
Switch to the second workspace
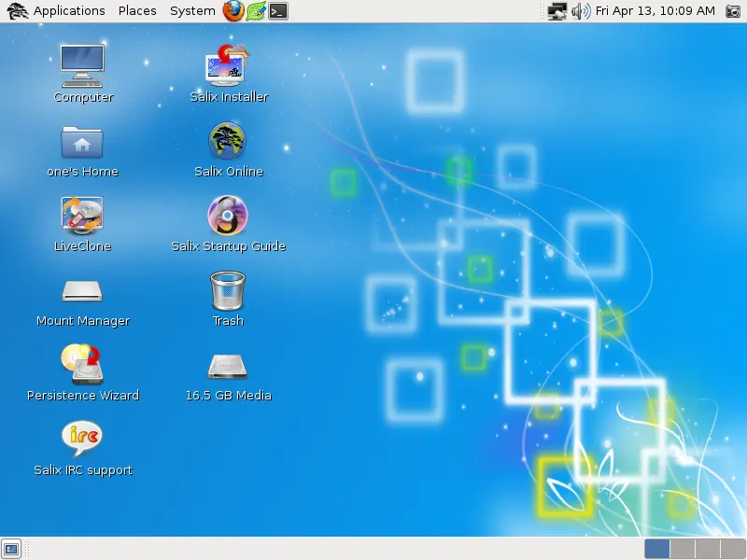coord(683,549)
